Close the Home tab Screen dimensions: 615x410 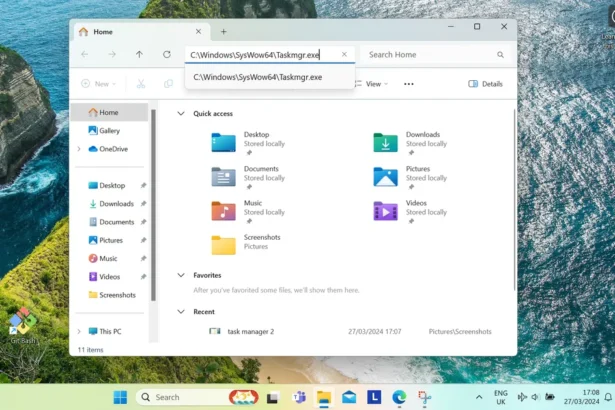198,31
